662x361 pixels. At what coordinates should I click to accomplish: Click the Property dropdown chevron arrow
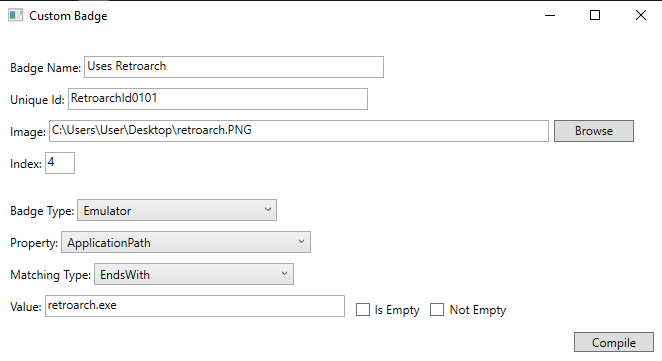(x=301, y=242)
